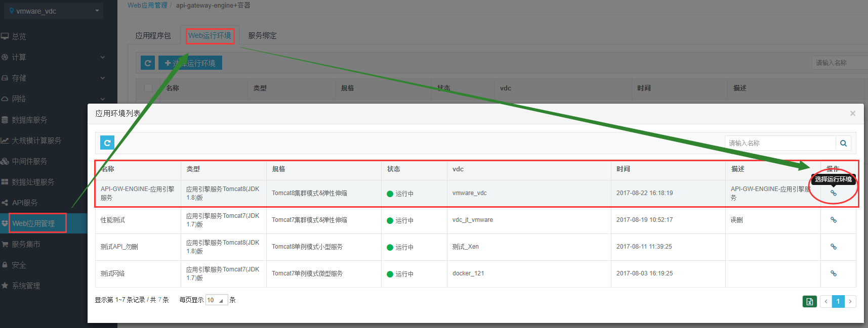
Task: Switch to the 应用程序包 tab
Action: pos(153,35)
